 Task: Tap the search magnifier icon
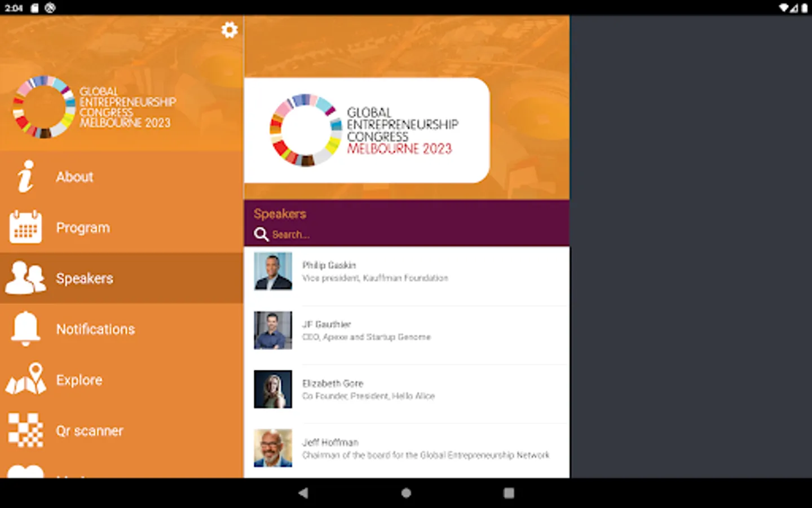pos(261,234)
